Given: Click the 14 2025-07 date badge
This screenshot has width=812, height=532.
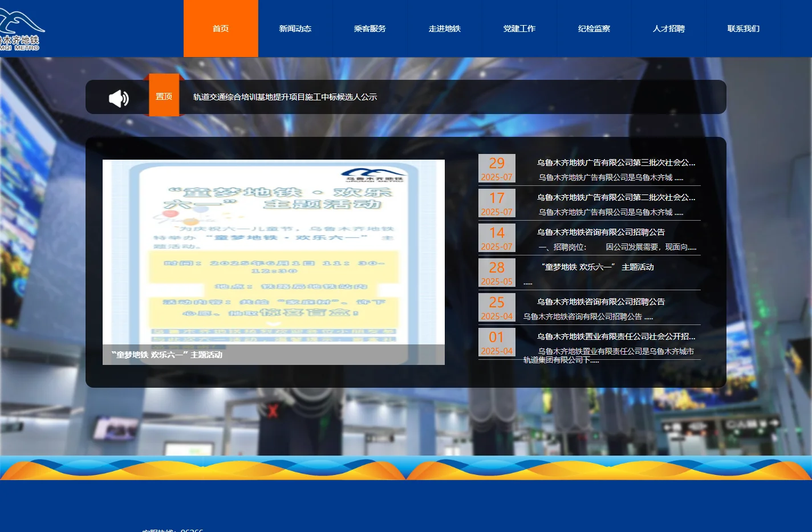Looking at the screenshot, I should point(497,238).
